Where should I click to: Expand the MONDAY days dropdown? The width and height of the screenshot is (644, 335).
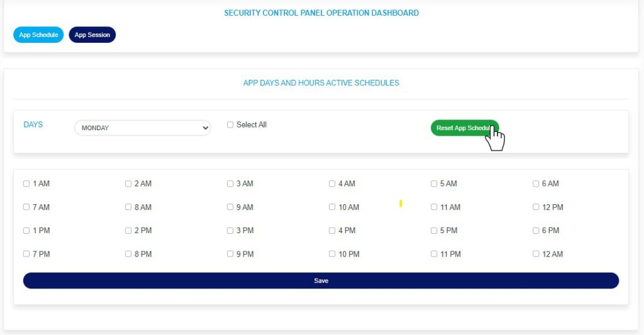coord(143,128)
